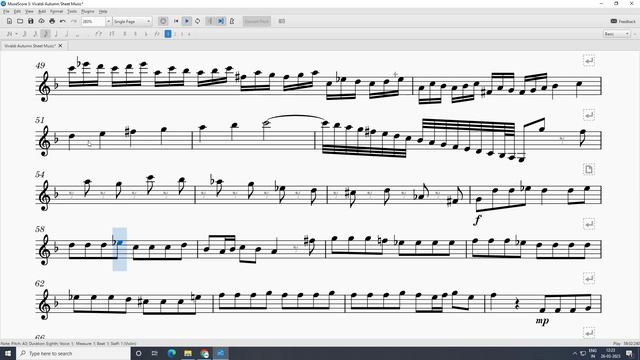Open File Explorer from taskbar
640x360 pixels.
(188, 353)
